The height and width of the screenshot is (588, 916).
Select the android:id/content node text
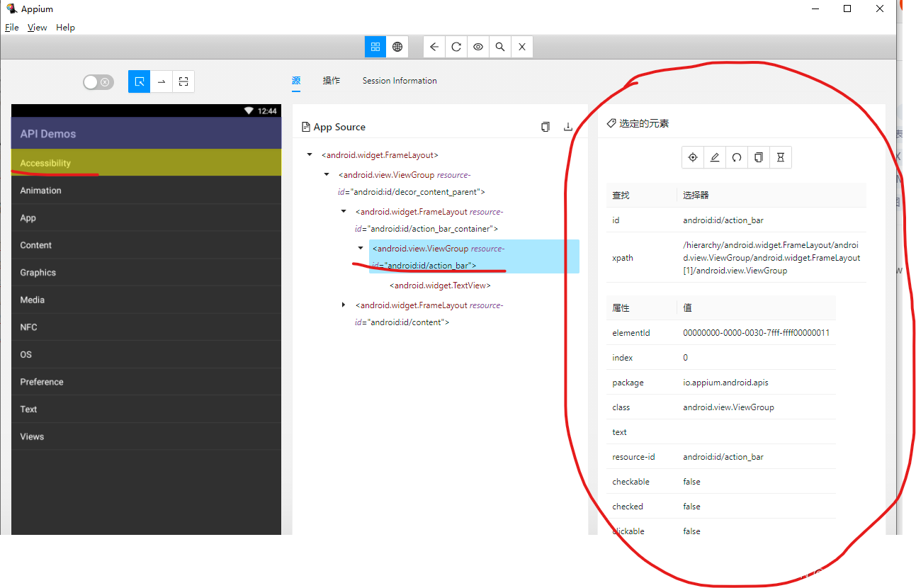pyautogui.click(x=429, y=313)
